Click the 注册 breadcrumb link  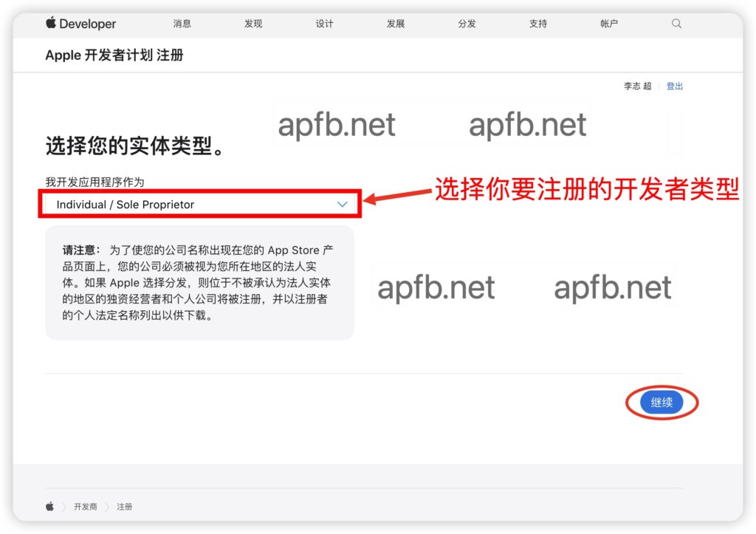click(124, 507)
